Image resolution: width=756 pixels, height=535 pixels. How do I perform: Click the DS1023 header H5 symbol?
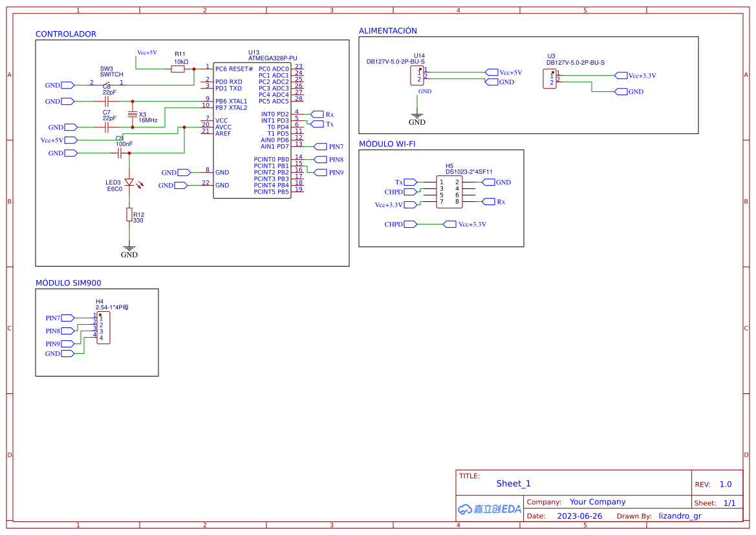451,192
